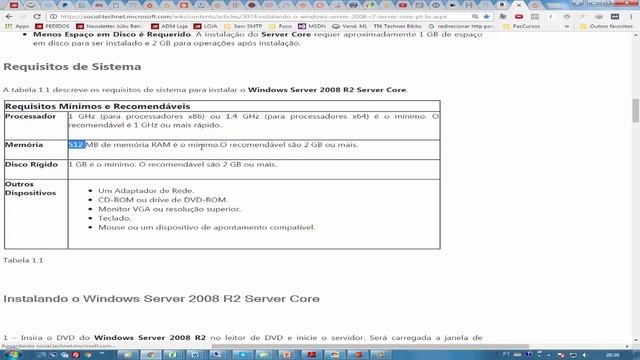Click the CD-ROM ou drive de DVD-ROM bullet

[163, 200]
